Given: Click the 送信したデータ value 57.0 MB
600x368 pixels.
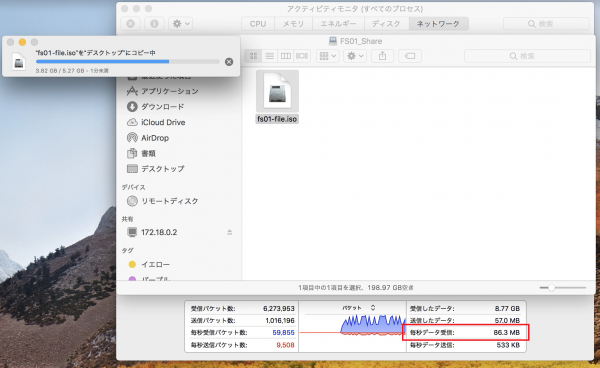Looking at the screenshot, I should click(x=507, y=321).
